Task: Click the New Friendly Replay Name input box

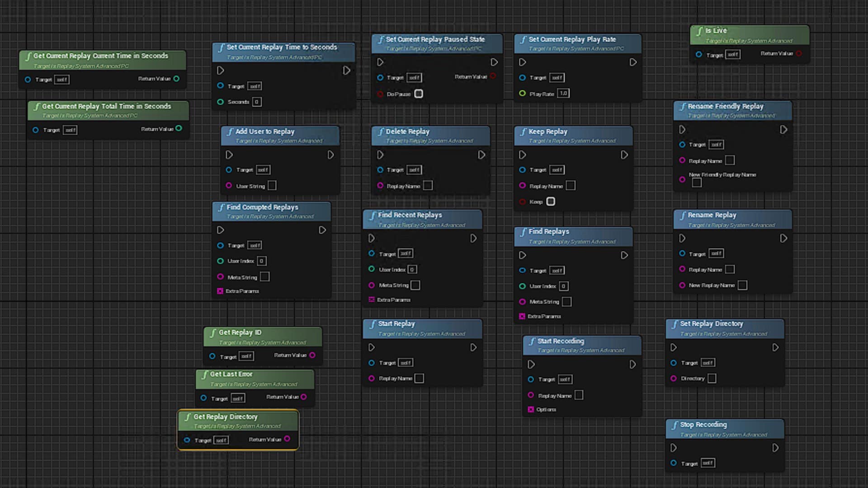Action: click(x=696, y=182)
